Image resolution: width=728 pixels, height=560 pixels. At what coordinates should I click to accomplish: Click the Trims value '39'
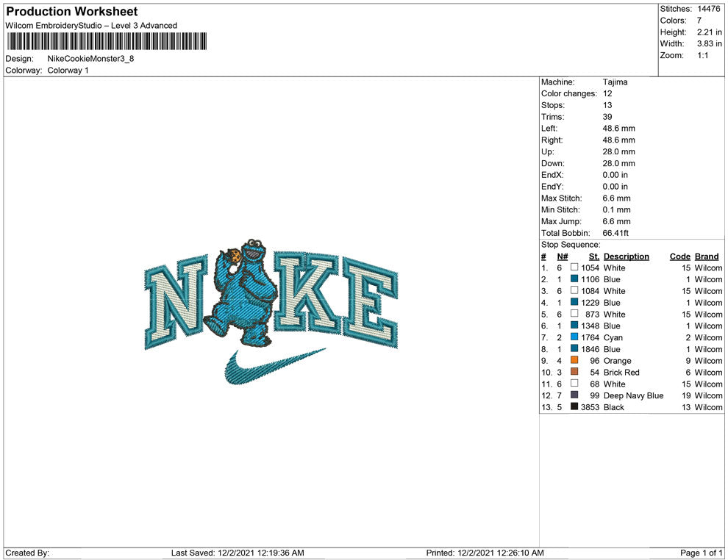(x=607, y=116)
